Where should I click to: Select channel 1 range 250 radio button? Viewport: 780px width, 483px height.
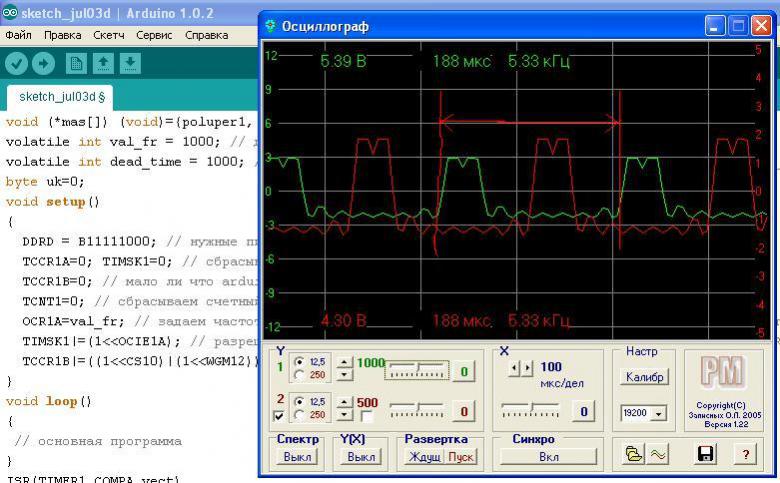click(299, 375)
